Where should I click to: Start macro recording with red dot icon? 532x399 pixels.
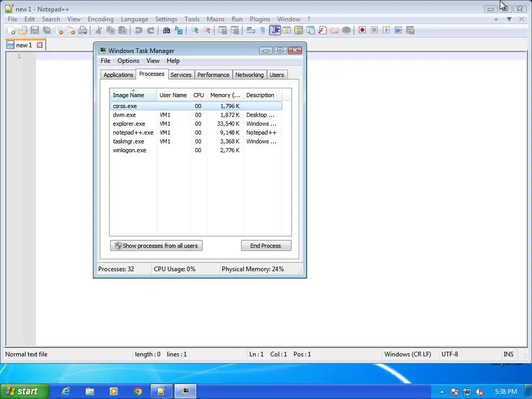(362, 31)
